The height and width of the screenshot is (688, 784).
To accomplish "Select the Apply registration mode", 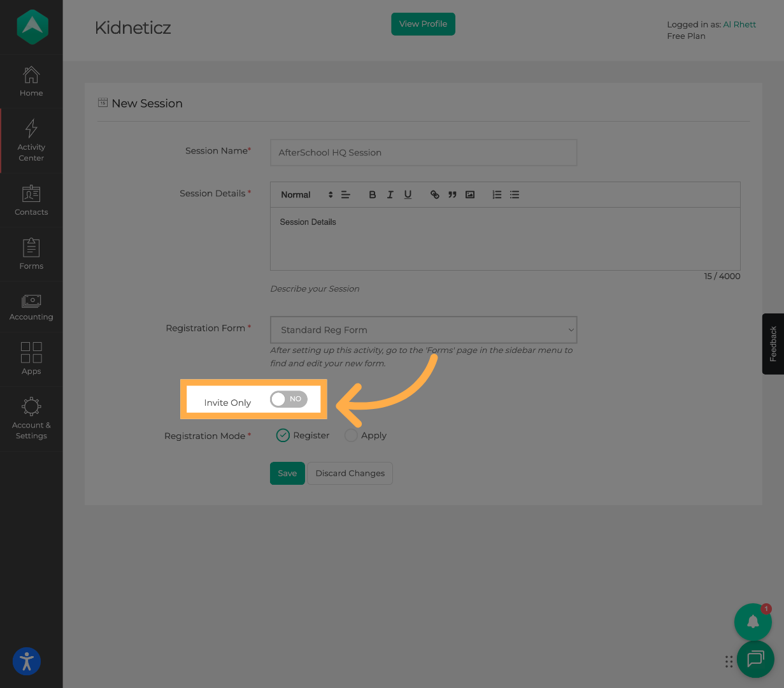I will (351, 435).
